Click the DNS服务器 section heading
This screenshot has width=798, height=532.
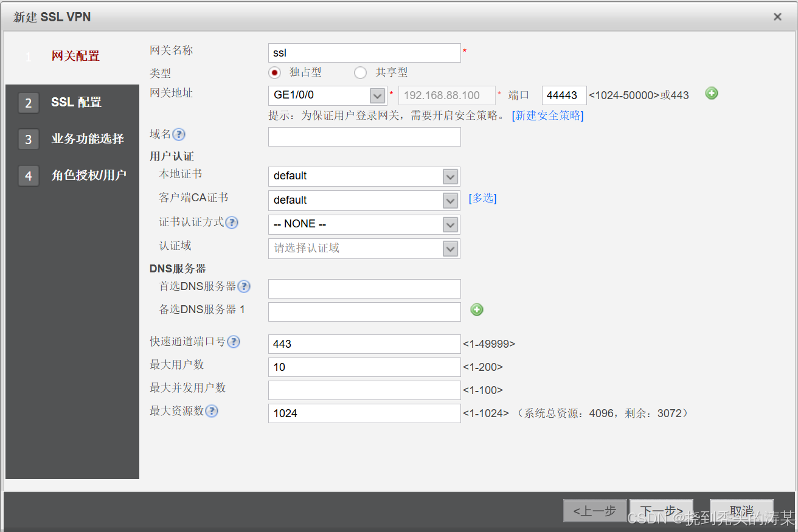pos(178,269)
